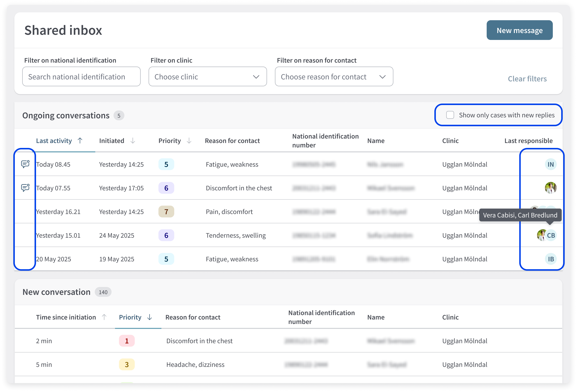Click ongoing Priority column sort arrow
Screen dimensions: 577x392
coord(189,141)
